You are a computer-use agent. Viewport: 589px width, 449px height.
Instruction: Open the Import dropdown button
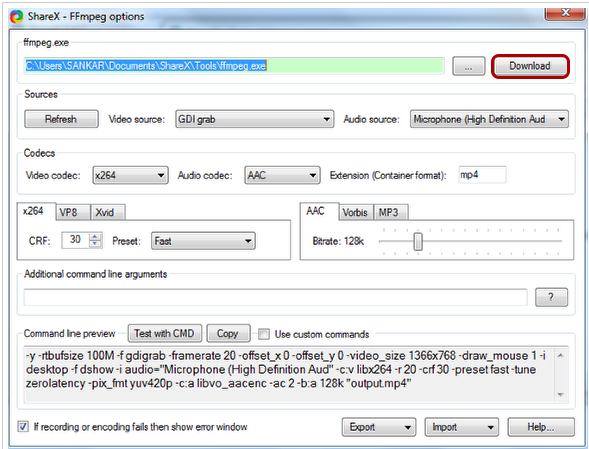[462, 427]
